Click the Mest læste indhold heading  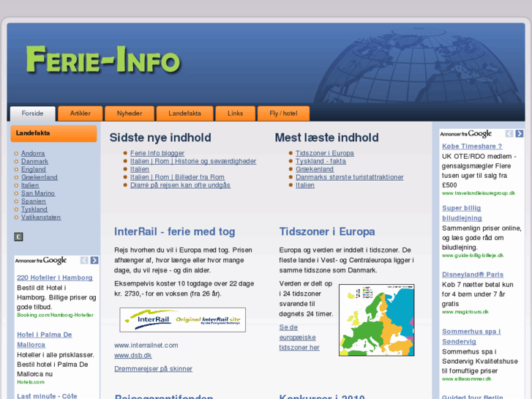click(x=326, y=138)
